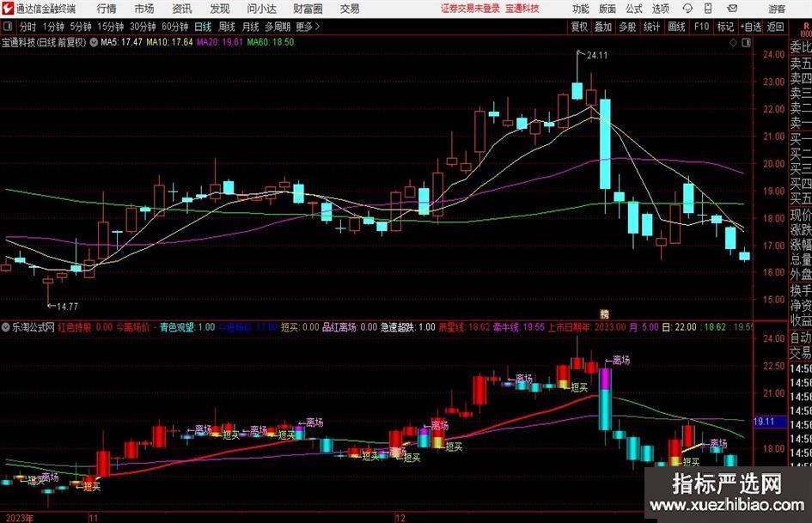812x523 pixels.
Task: Switch to 日线 daily period
Action: [203, 27]
